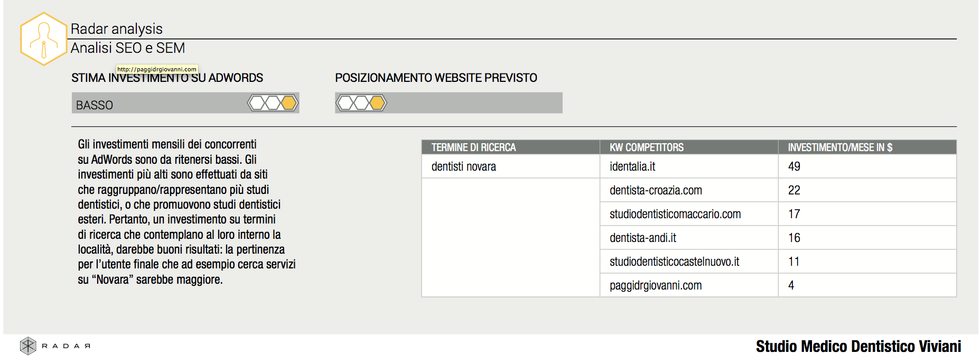Click the yellow hexagon under Posizionamento Website Previsto
The width and height of the screenshot is (980, 363).
377,103
